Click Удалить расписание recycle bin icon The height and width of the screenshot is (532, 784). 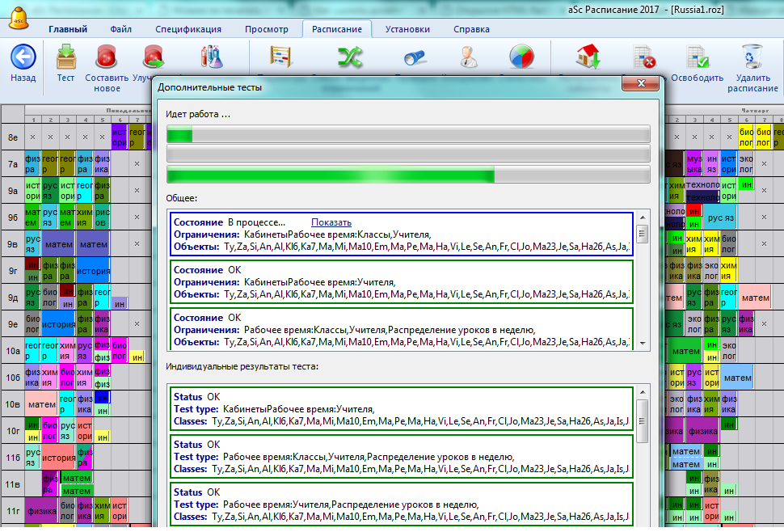(752, 56)
